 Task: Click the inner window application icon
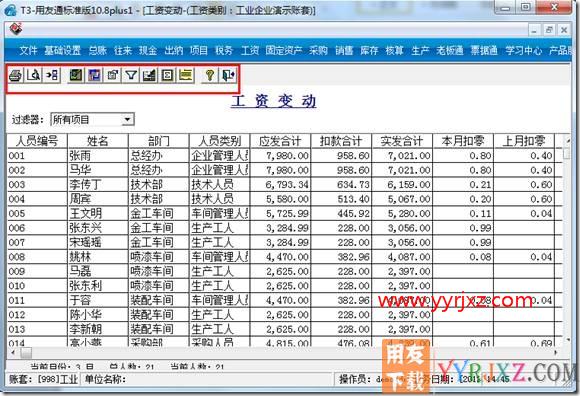point(16,29)
